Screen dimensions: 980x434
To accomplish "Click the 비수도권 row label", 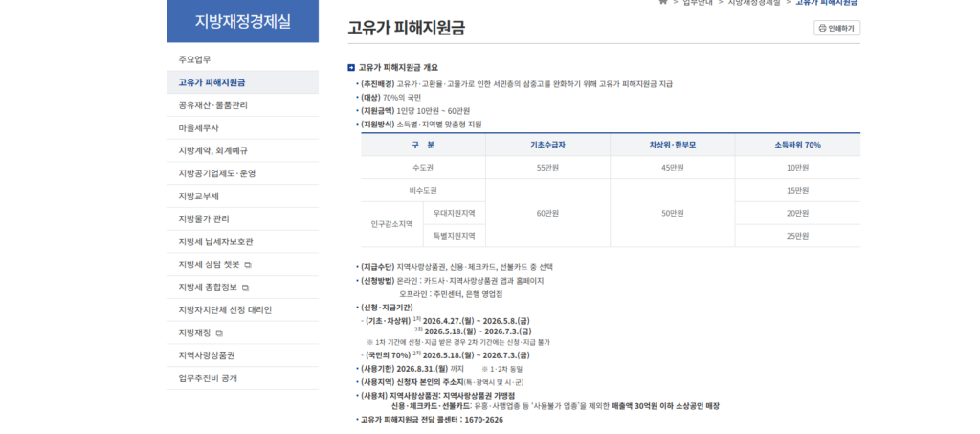I will coord(423,190).
